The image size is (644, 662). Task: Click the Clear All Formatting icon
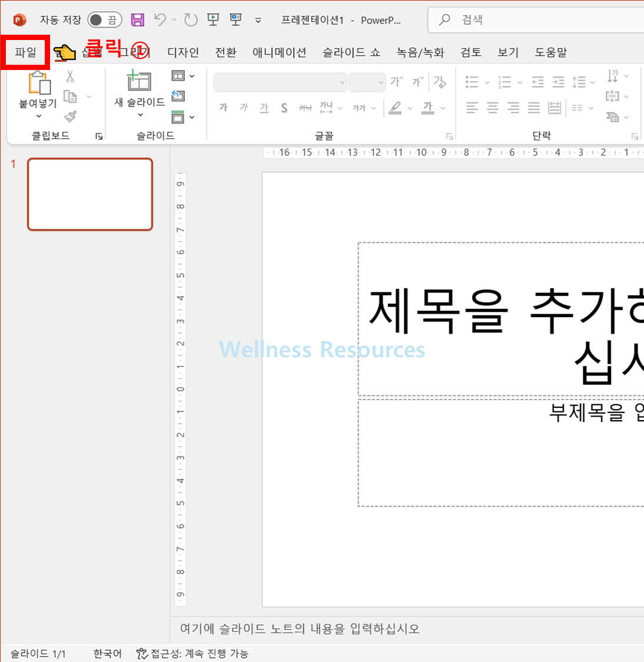click(440, 81)
